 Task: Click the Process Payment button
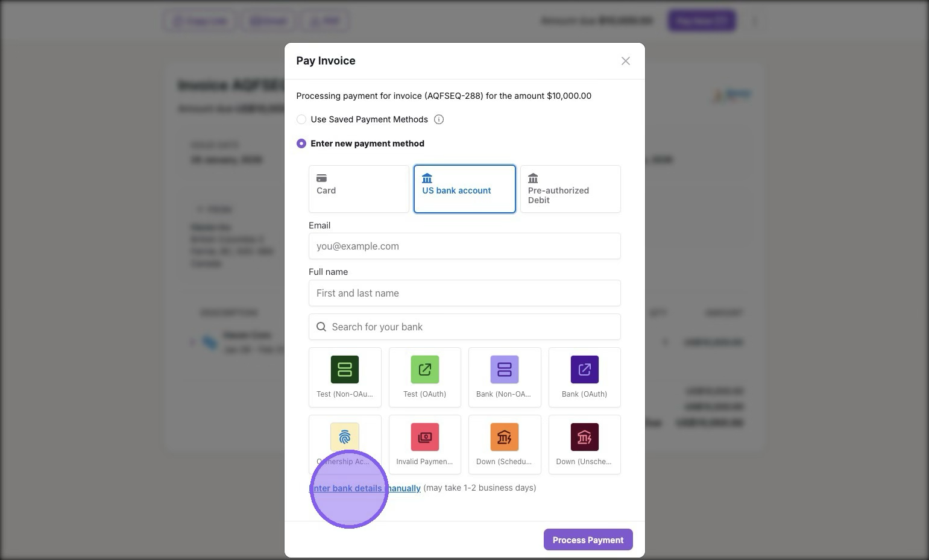point(588,540)
